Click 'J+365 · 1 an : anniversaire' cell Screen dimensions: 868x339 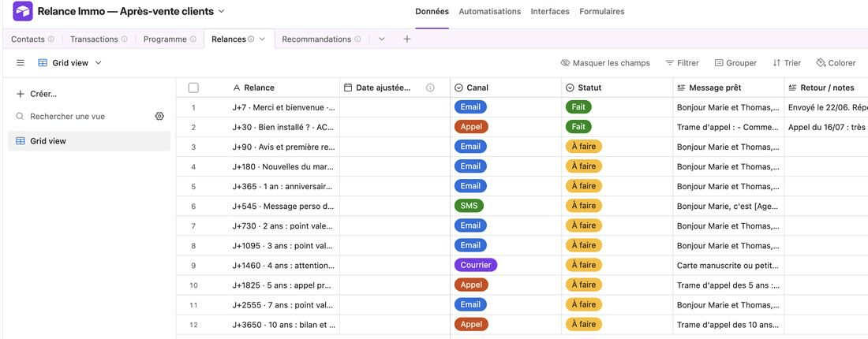284,186
